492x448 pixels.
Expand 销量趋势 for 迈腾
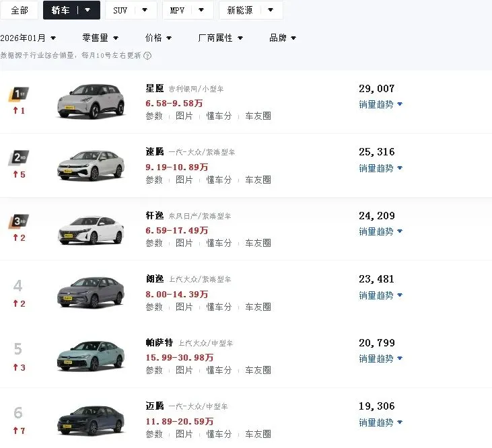point(380,422)
